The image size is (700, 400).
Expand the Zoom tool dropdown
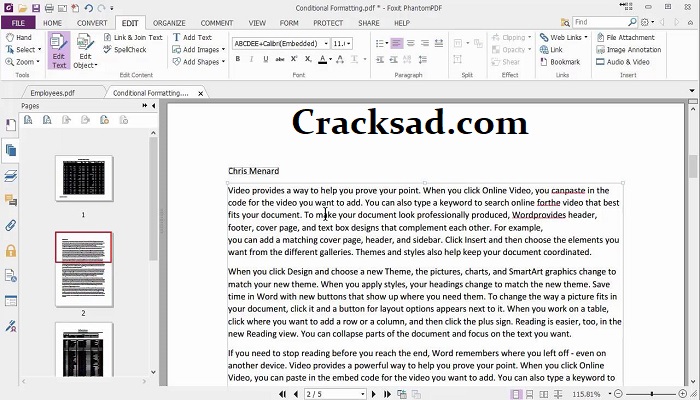38,62
